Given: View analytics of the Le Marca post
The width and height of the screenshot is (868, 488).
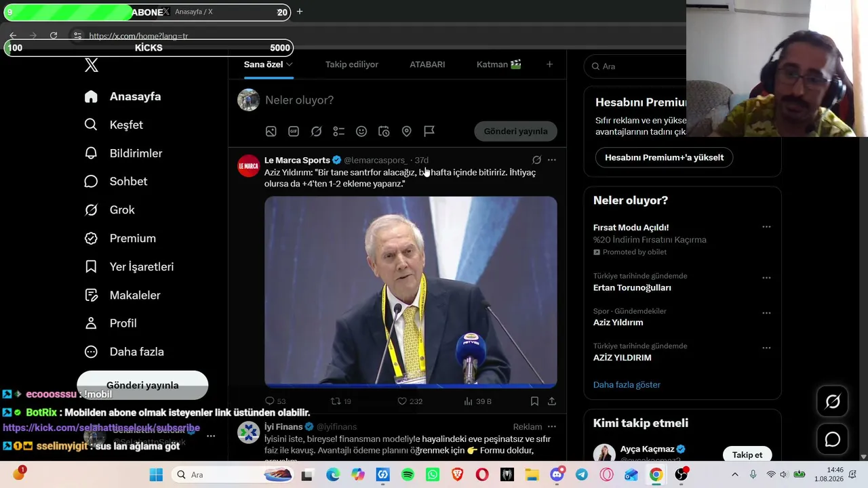Looking at the screenshot, I should pyautogui.click(x=468, y=401).
